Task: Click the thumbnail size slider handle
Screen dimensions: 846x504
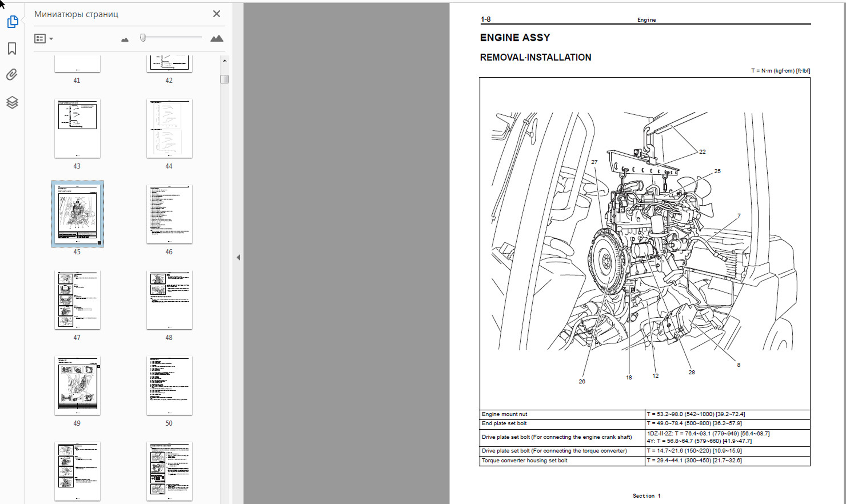Action: (x=143, y=38)
